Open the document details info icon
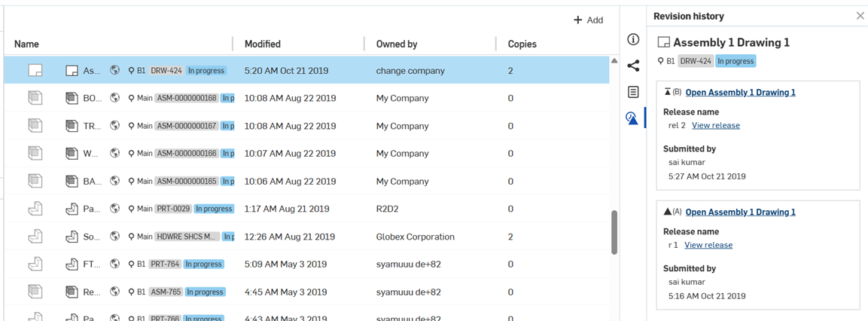Screen dimensions: 868x321 633,39
